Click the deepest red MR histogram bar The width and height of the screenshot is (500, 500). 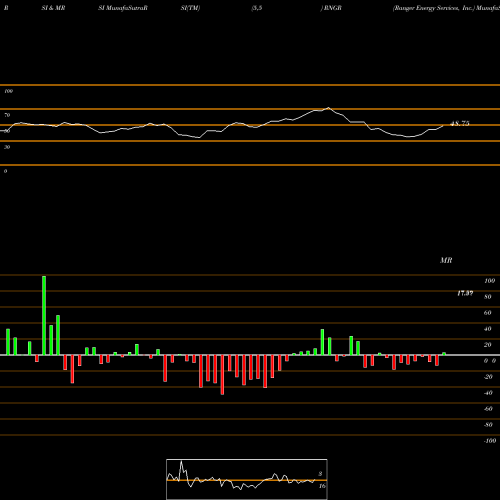[222, 375]
